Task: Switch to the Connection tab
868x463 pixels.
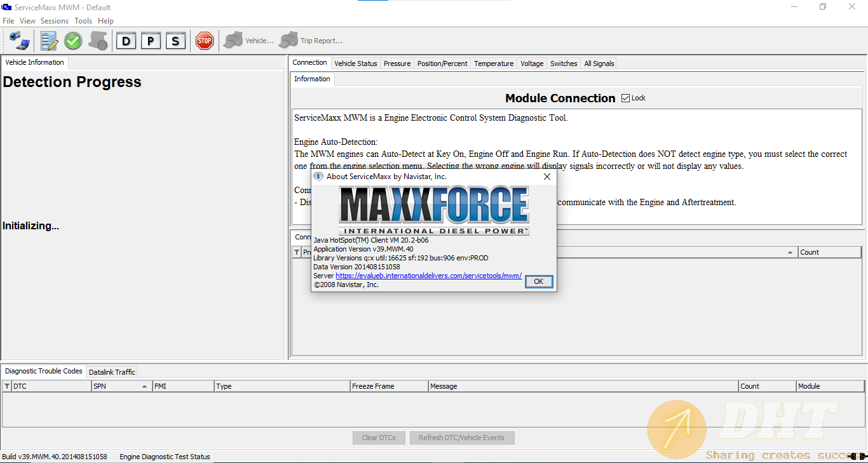Action: (x=310, y=62)
